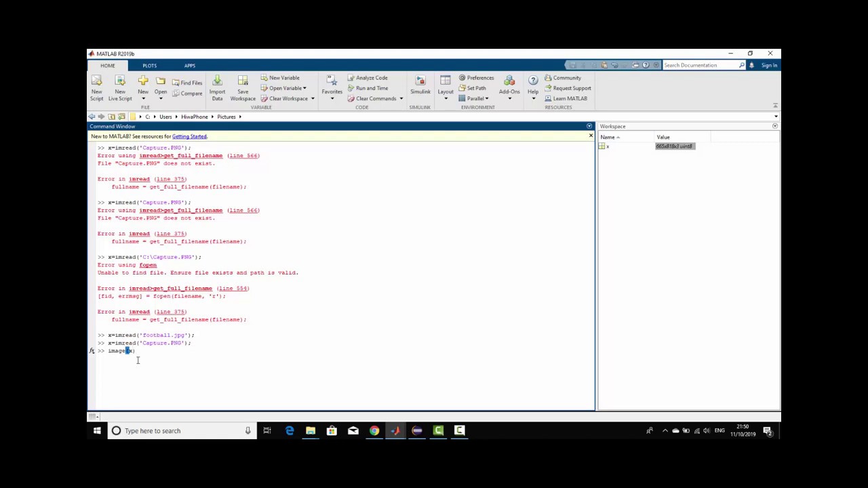Click Run and Time

(367, 88)
